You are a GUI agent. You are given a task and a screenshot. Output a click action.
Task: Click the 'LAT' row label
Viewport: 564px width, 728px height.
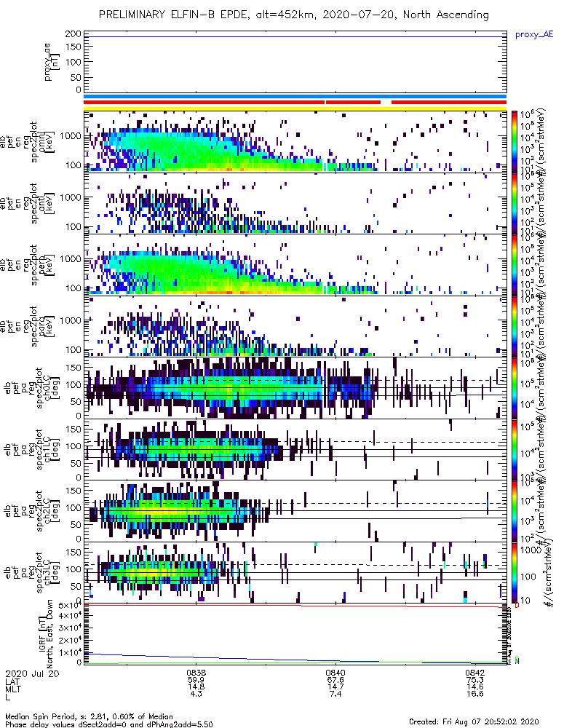[x=12, y=681]
